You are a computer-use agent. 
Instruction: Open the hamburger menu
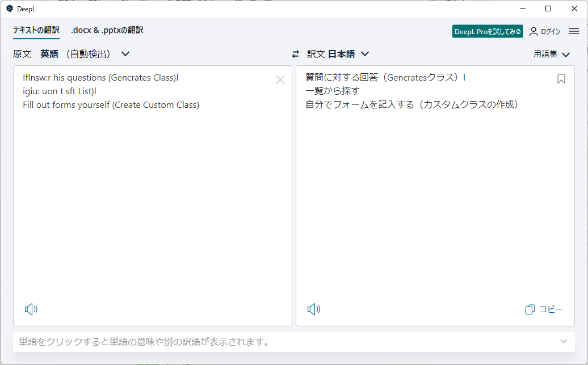tap(573, 31)
